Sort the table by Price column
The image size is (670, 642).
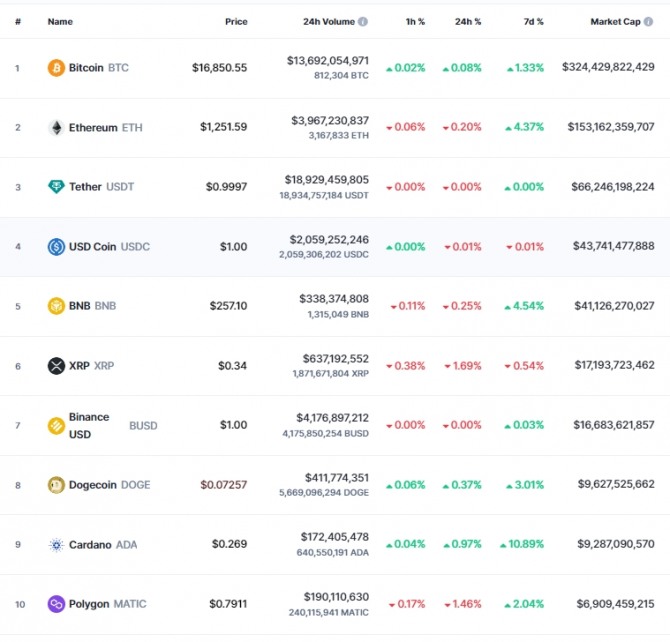pyautogui.click(x=236, y=21)
